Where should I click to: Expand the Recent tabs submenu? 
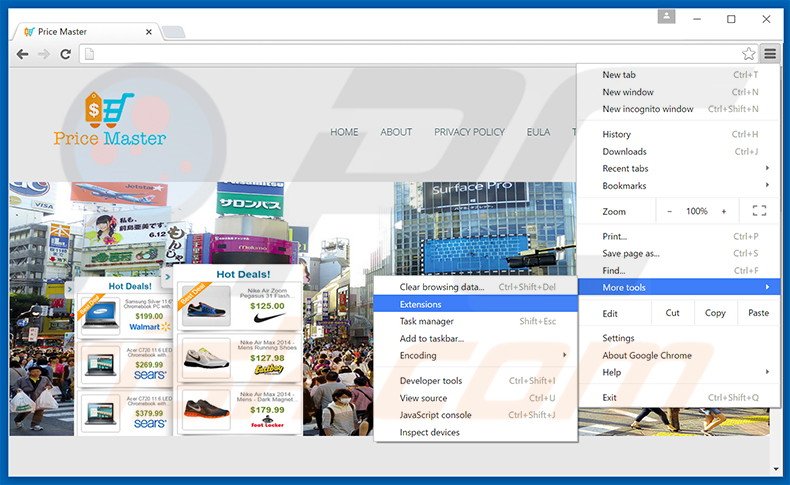[679, 168]
